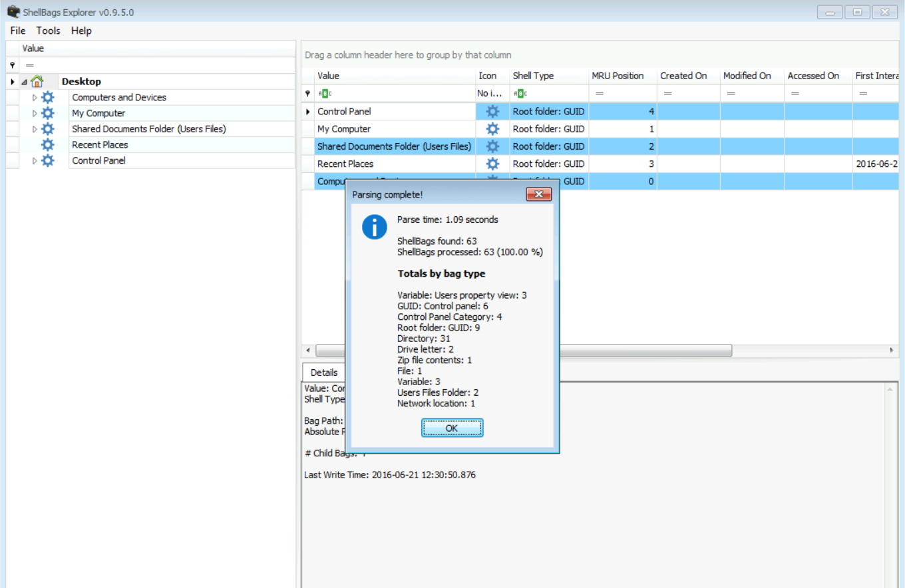Click the blue info icon in dialog
The height and width of the screenshot is (588, 905).
click(375, 227)
